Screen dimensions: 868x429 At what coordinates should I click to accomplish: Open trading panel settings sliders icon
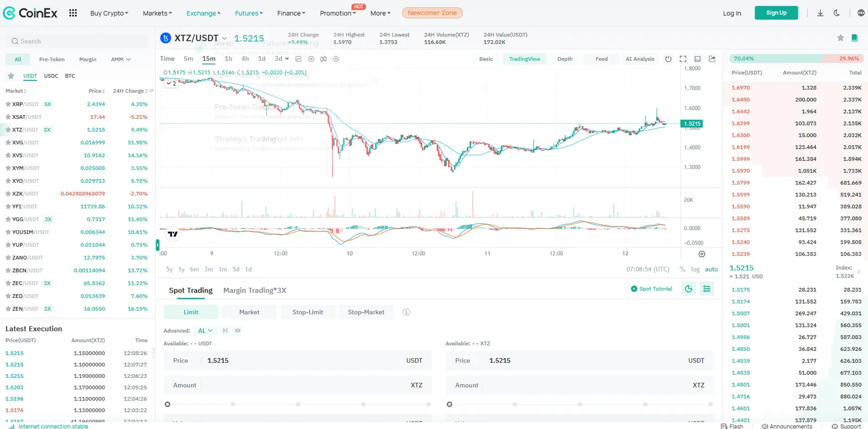pos(707,289)
